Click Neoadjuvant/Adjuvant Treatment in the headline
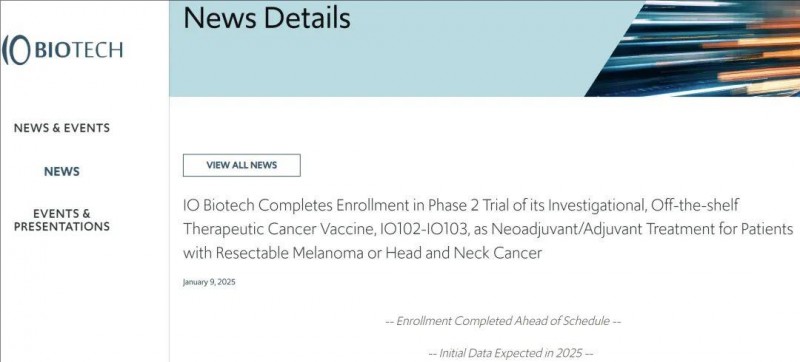Screen dimensions: 800x362 point(594,229)
